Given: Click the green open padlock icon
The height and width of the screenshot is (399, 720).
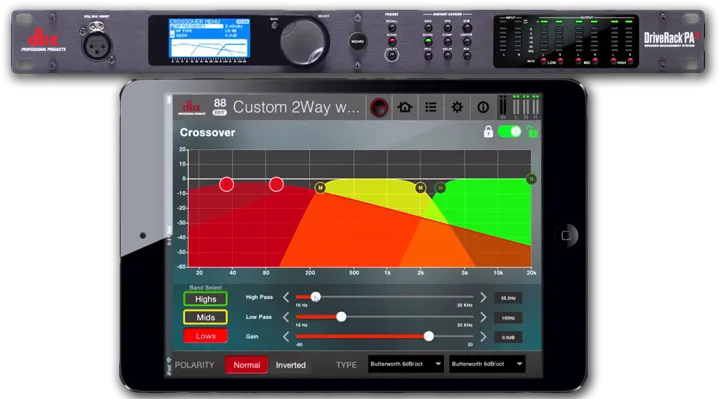Looking at the screenshot, I should coord(532,132).
